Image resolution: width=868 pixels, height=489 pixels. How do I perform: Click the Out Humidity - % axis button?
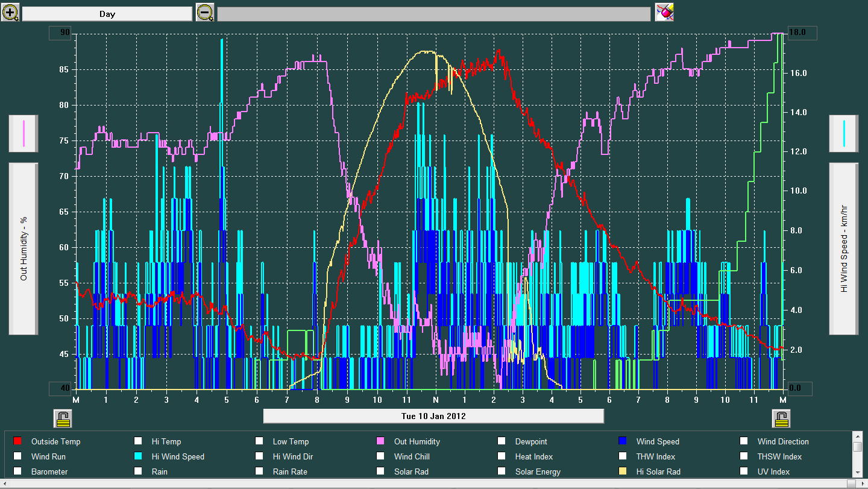[24, 248]
